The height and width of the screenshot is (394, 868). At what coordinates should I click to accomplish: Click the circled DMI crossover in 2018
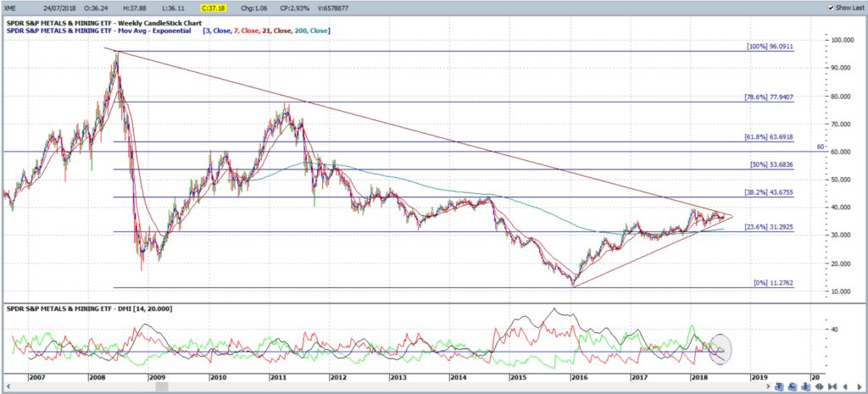[721, 348]
